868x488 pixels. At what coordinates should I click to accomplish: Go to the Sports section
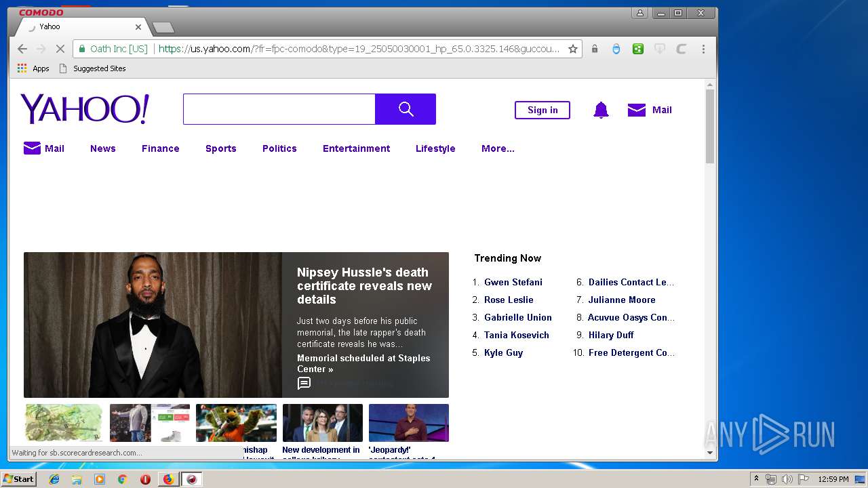(221, 148)
